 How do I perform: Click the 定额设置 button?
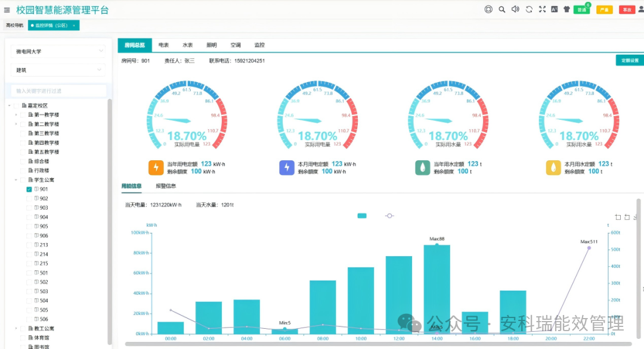tap(630, 60)
